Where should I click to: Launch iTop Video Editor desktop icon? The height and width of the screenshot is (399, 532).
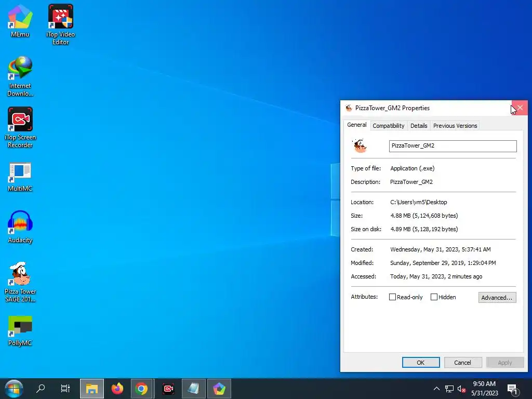(60, 24)
